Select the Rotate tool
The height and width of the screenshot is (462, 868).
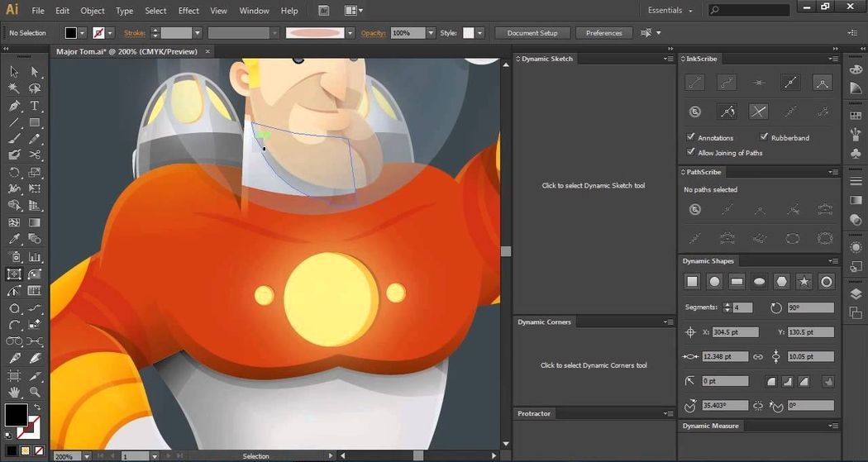(14, 172)
